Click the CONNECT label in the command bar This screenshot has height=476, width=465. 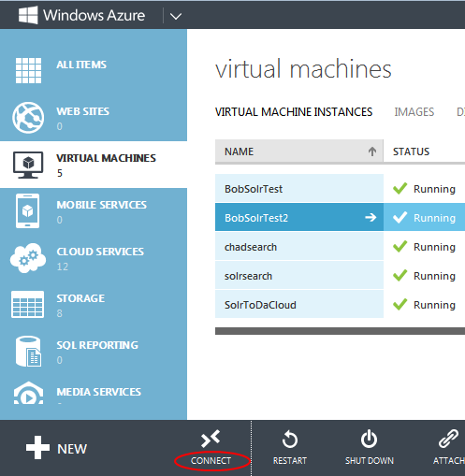coord(211,461)
